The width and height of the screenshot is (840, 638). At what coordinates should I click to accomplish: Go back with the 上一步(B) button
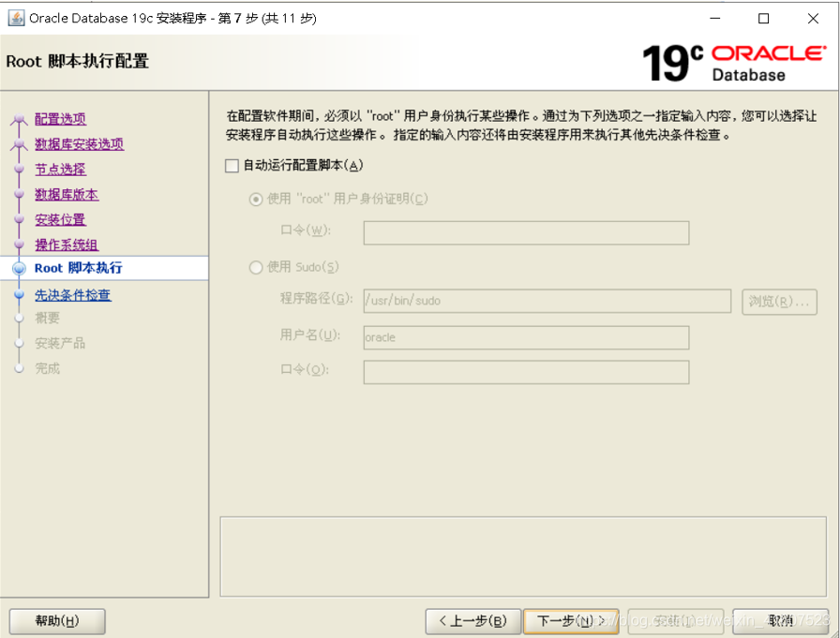tap(473, 621)
